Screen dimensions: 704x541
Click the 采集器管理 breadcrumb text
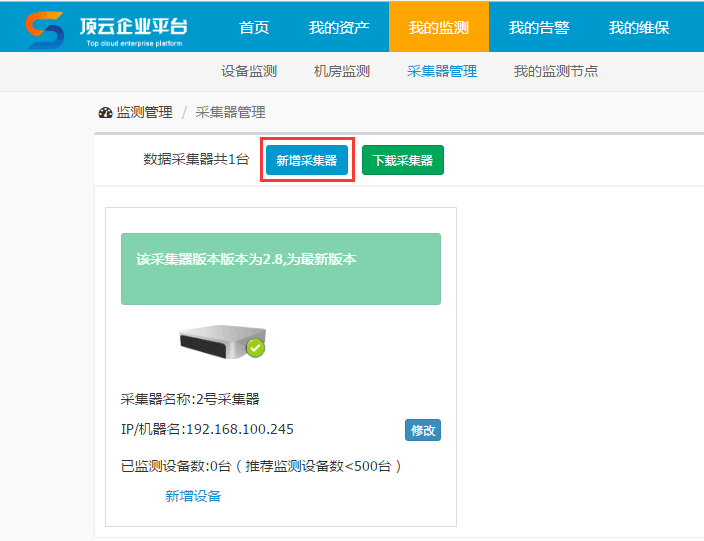pos(230,112)
